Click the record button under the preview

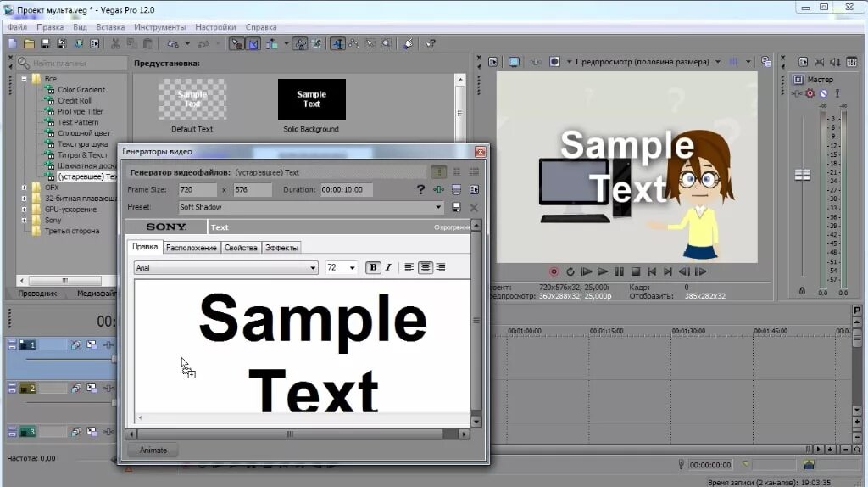pos(554,271)
